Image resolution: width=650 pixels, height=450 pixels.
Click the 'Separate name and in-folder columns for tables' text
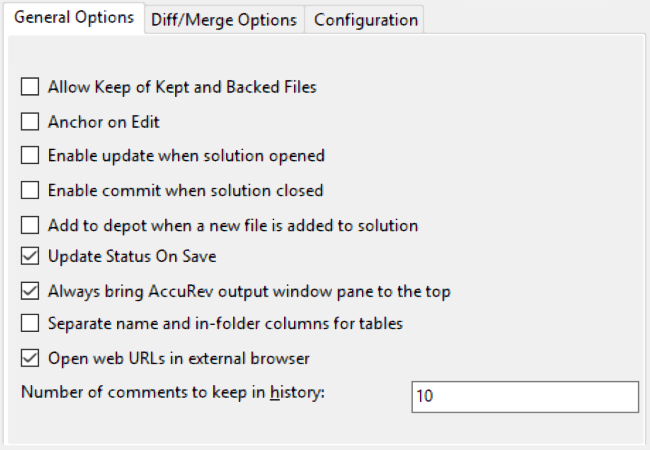(225, 324)
